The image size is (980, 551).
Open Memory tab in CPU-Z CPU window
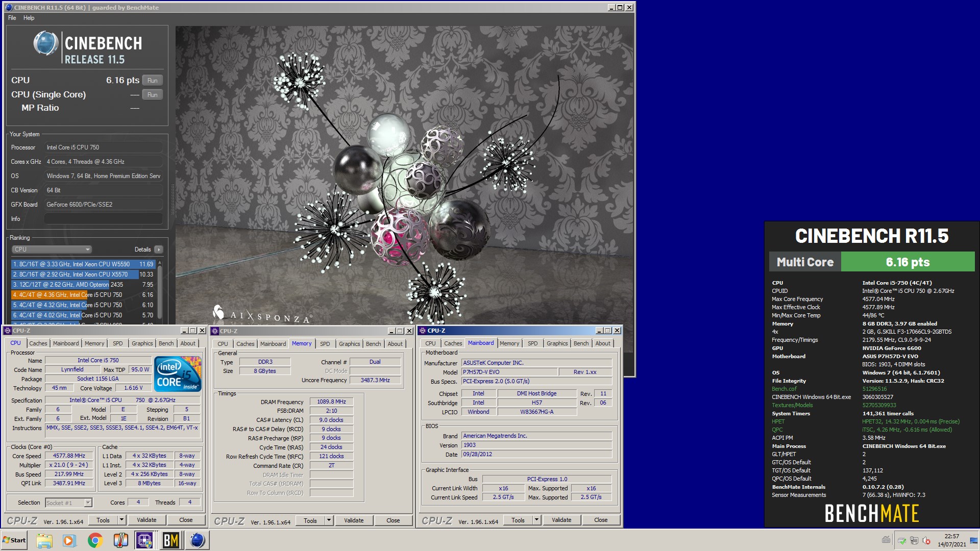94,343
